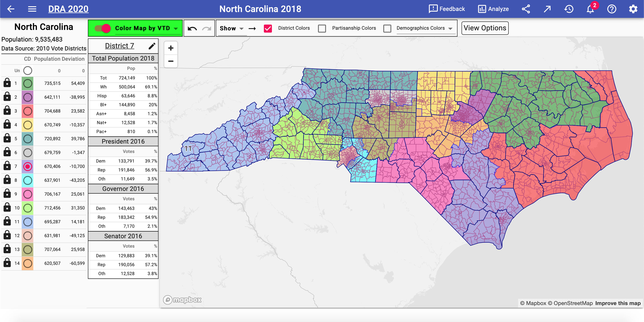Click the history/restore icon
The width and height of the screenshot is (644, 322).
click(x=569, y=9)
